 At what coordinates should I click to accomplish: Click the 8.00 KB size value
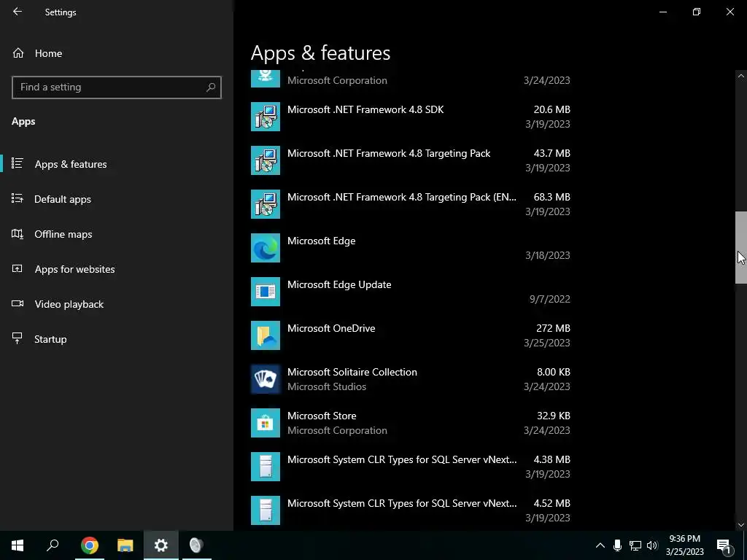(554, 372)
